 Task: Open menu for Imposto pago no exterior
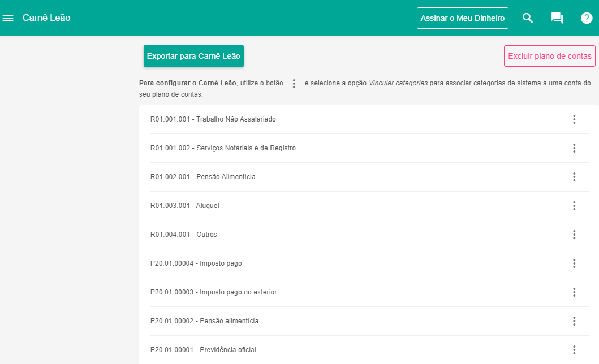click(x=574, y=292)
